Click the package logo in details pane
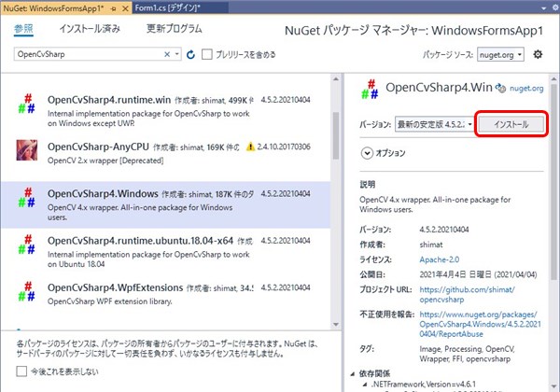 (370, 90)
